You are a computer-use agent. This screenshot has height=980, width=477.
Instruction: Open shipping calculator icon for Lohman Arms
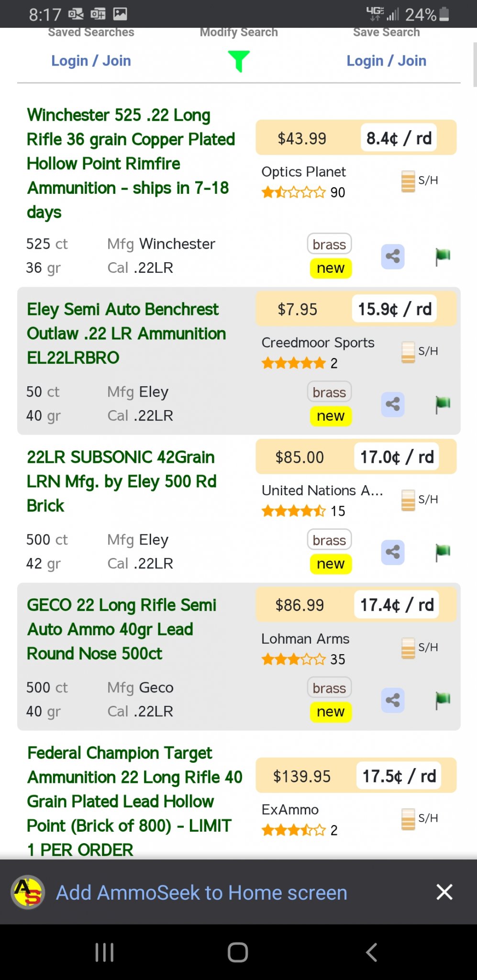coord(408,648)
